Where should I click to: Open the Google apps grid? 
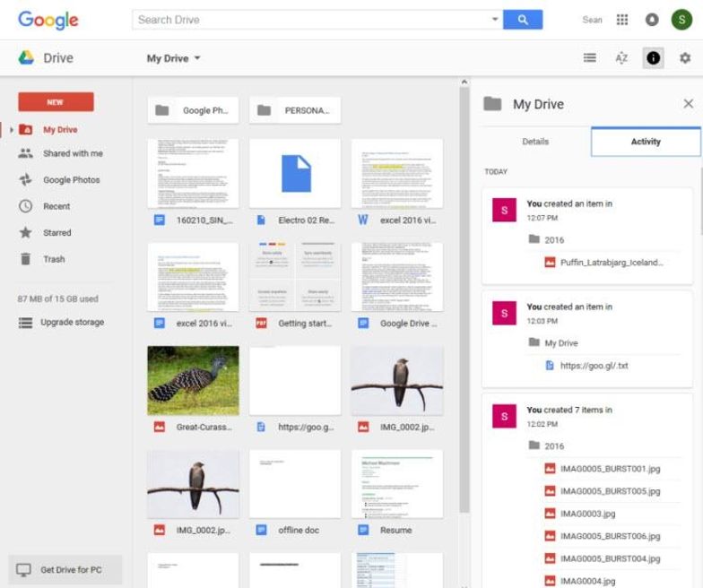pyautogui.click(x=622, y=20)
